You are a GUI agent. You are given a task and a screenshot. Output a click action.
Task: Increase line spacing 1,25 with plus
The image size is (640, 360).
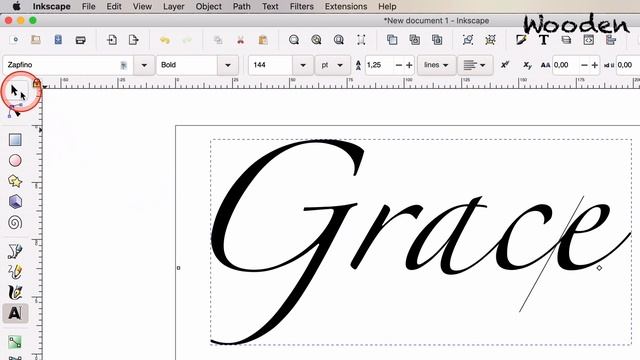(x=409, y=65)
